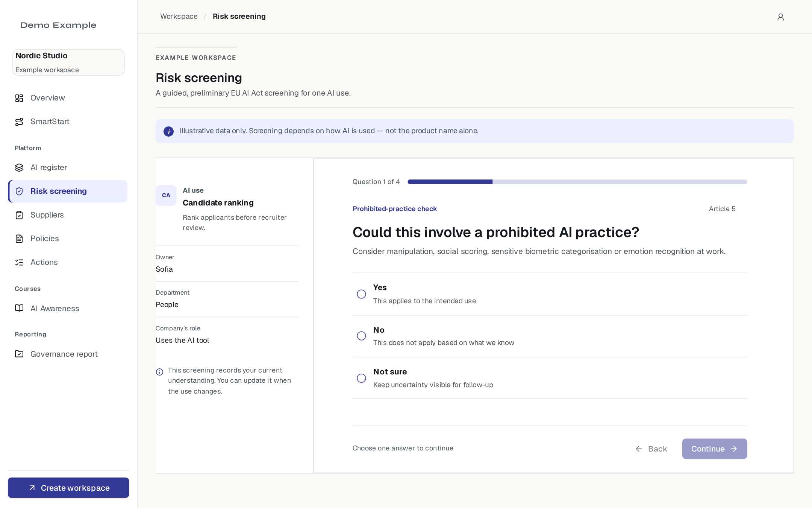Screen dimensions: 812x508
Task: Open the Nordic Studio workspace selector
Action: pos(68,62)
